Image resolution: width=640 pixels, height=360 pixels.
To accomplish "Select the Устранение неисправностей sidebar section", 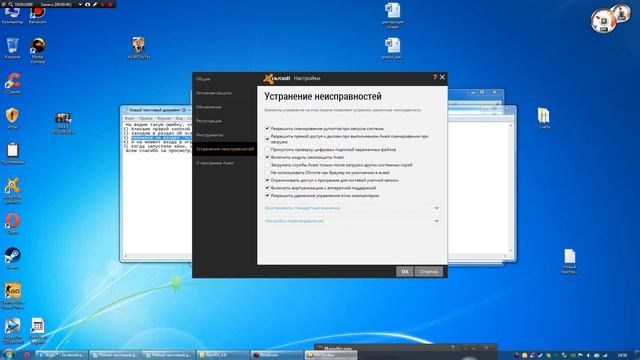I will point(224,149).
